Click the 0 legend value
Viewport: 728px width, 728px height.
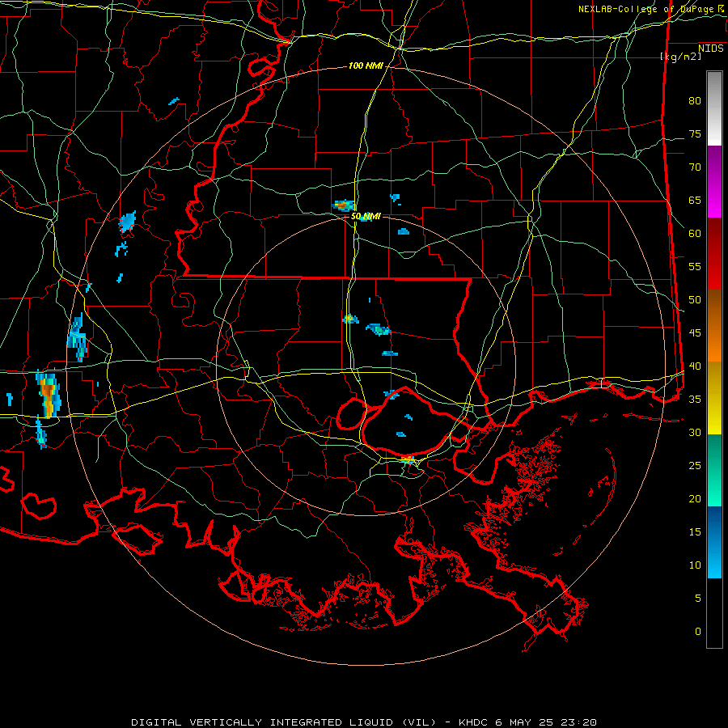pos(698,632)
